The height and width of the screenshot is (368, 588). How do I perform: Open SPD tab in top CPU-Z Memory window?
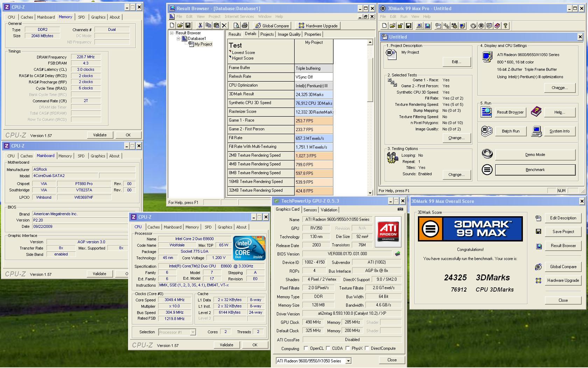click(x=81, y=17)
